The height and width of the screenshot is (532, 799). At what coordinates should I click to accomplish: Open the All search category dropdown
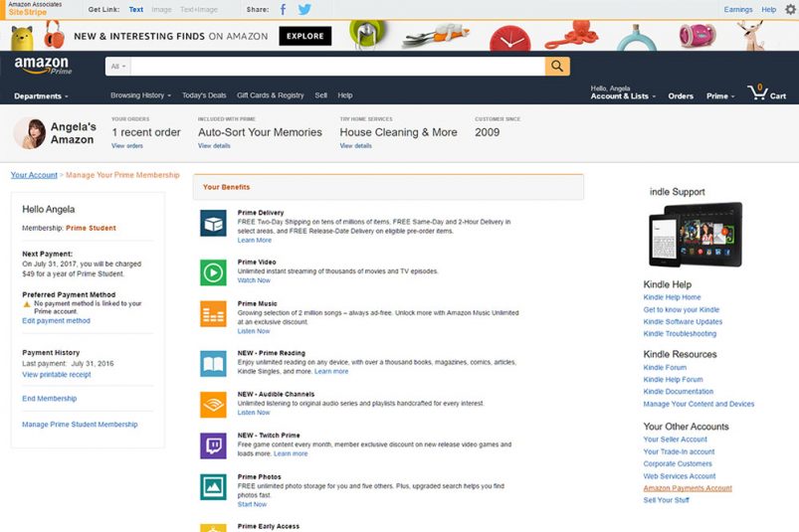pyautogui.click(x=118, y=67)
